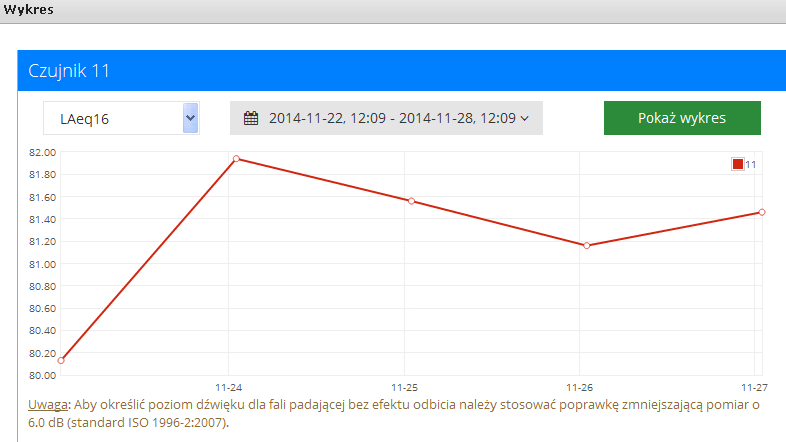Click the y-axis label 82.00
786x442 pixels.
[x=43, y=152]
